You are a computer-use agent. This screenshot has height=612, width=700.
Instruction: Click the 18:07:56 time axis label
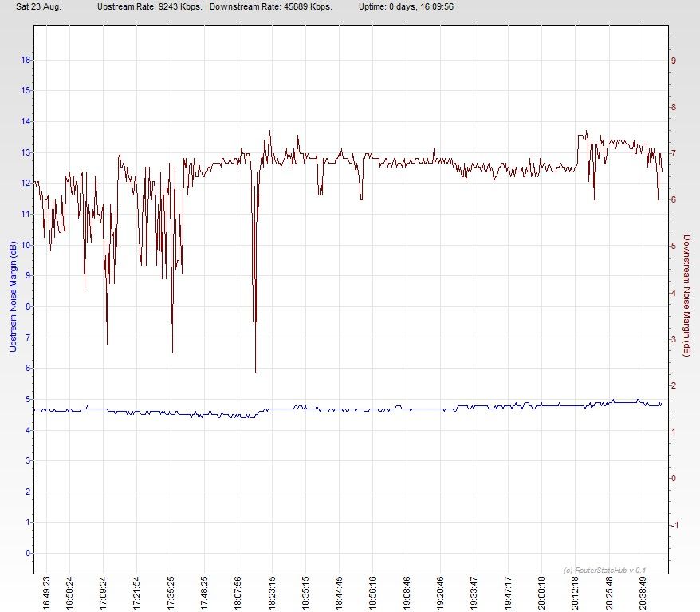coord(238,593)
